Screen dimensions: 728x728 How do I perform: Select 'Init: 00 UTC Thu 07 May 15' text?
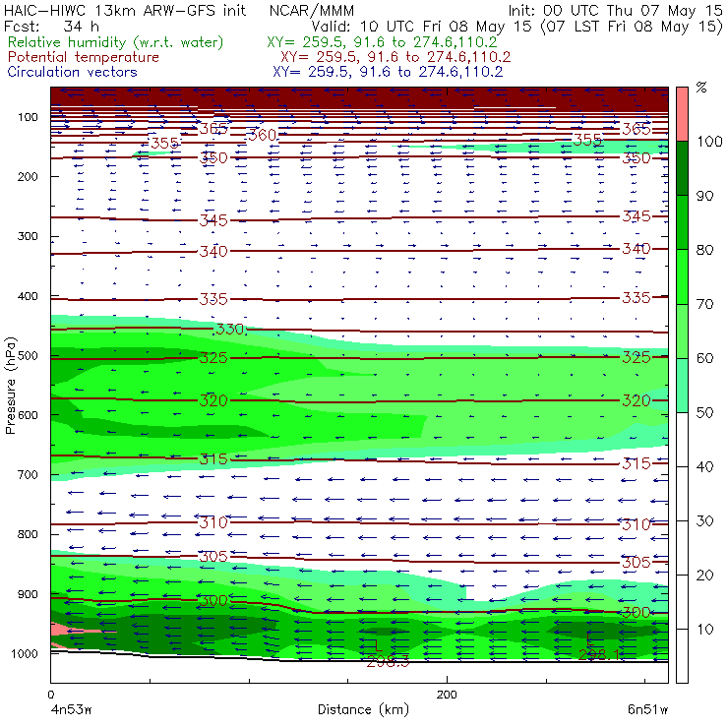pos(615,10)
